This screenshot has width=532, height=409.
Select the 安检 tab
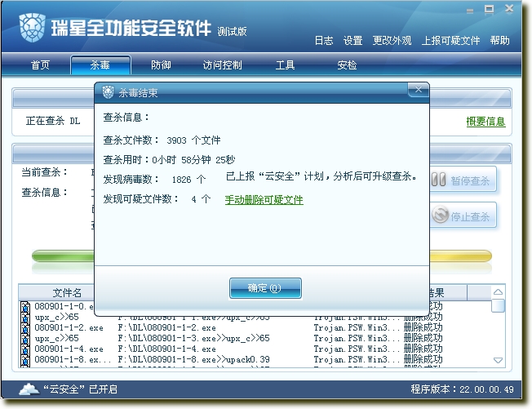coord(347,64)
